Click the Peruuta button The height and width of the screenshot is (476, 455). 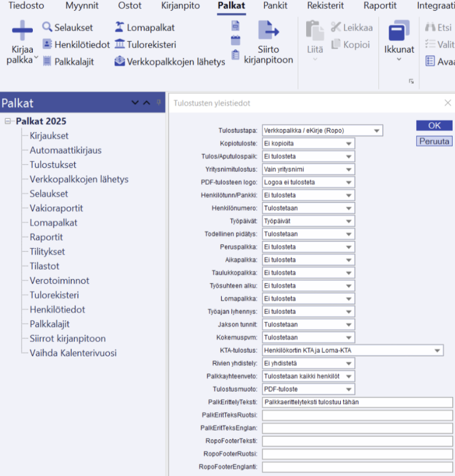click(x=434, y=142)
